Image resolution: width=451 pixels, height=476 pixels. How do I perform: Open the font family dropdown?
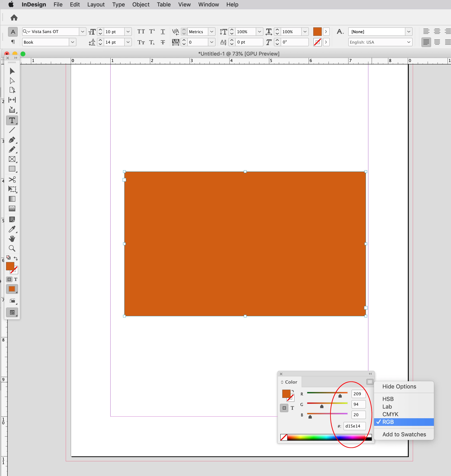coord(82,32)
